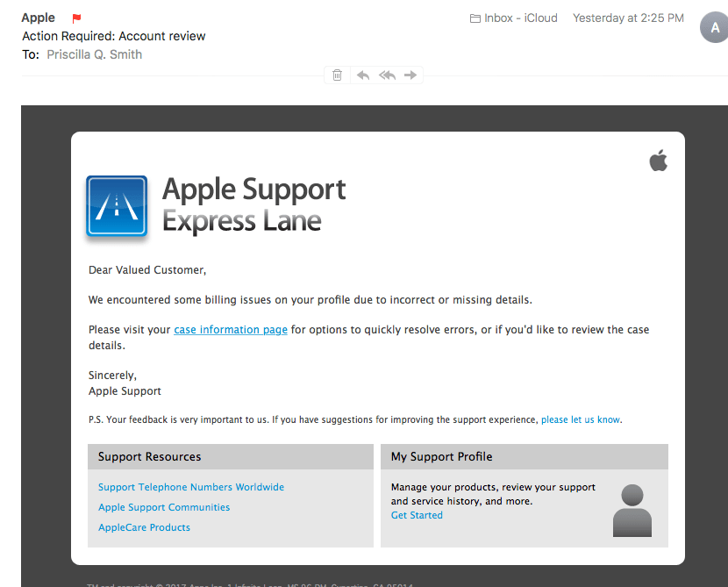
Task: Click the circular A sender avatar
Action: click(713, 27)
